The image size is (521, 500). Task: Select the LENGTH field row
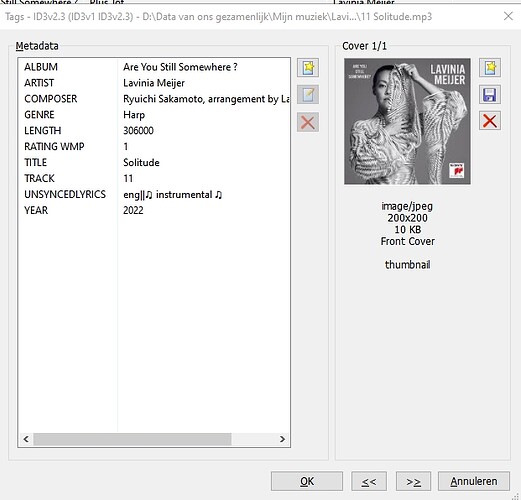[x=154, y=131]
